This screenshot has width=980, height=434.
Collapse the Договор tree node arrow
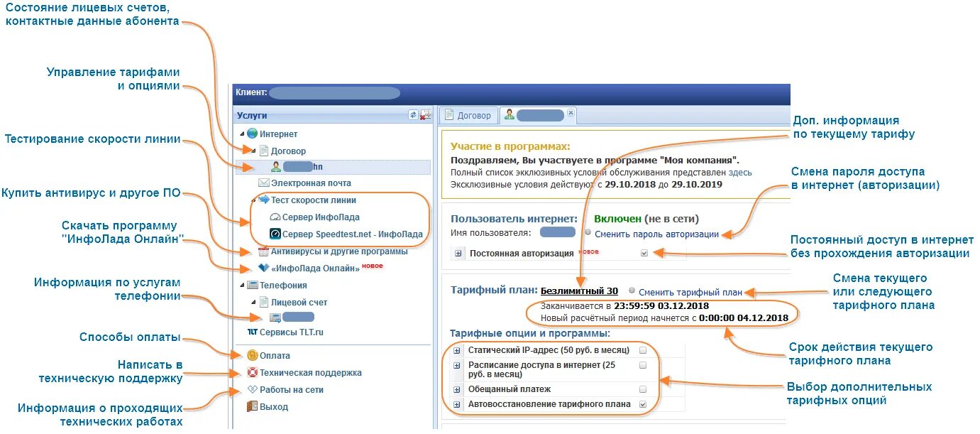click(x=253, y=151)
